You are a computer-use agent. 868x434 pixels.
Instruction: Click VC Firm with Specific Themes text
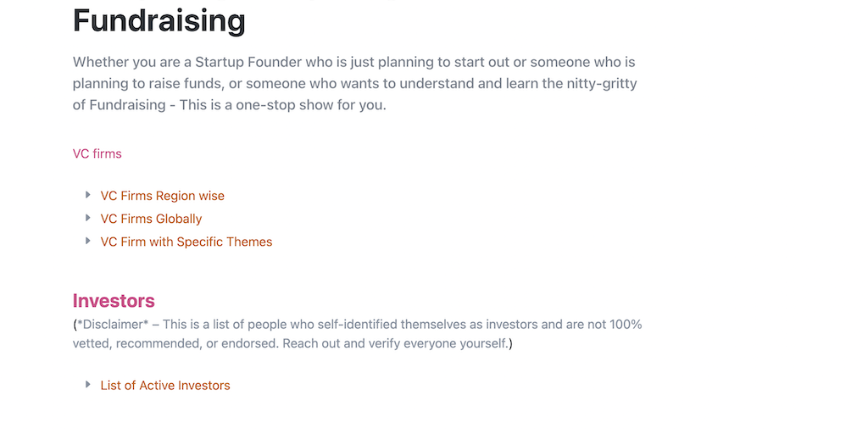click(x=186, y=242)
